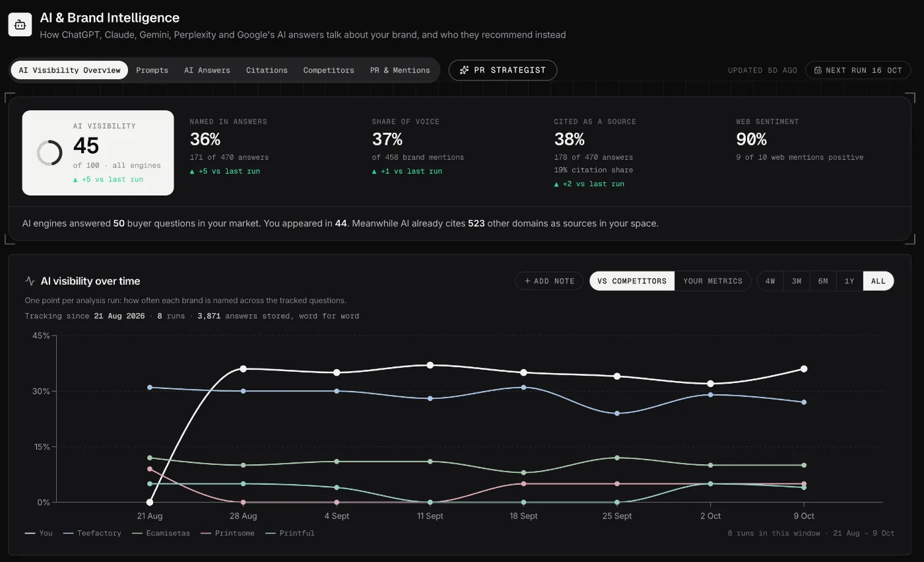Click 'Tracking since 21 Aug 2026' text
This screenshot has height=562, width=924.
(x=84, y=316)
